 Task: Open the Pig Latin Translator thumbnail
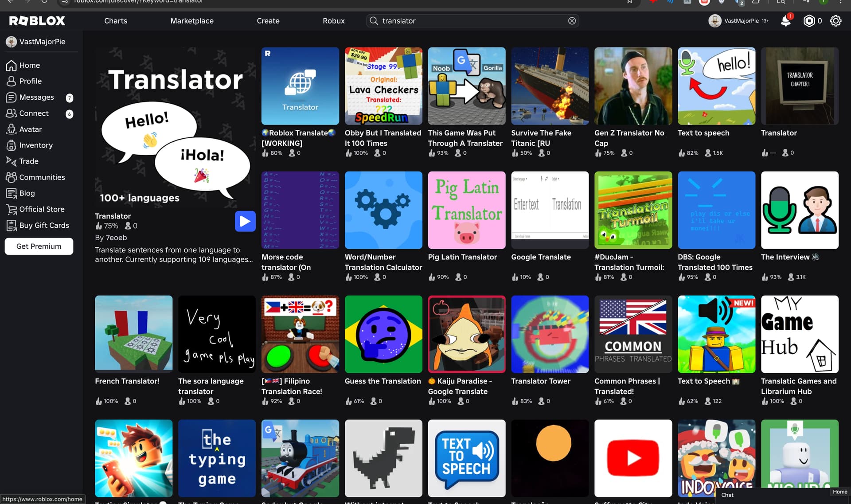pos(466,210)
